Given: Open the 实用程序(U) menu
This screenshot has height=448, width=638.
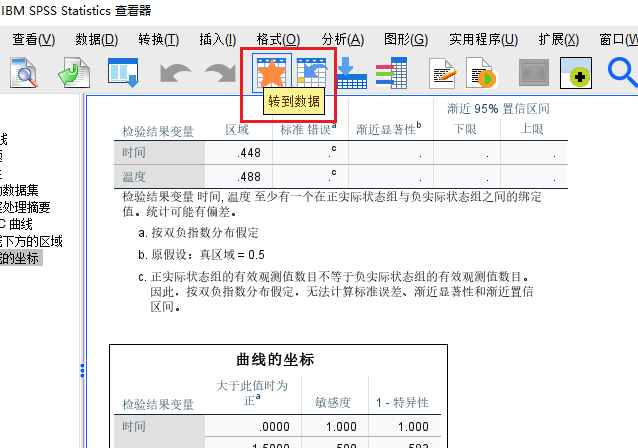Looking at the screenshot, I should point(483,39).
